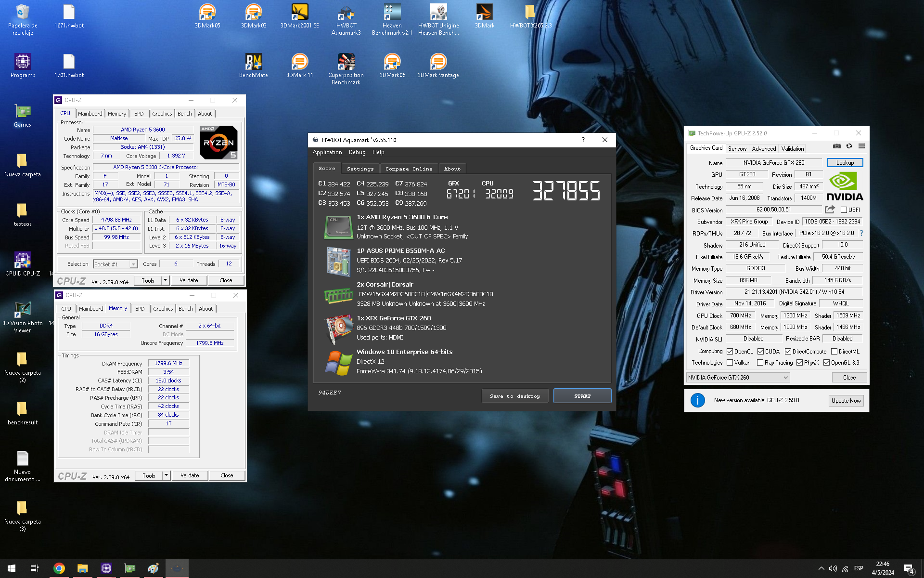The height and width of the screenshot is (578, 924).
Task: Open the Bench tab in lower CPU-Z window
Action: coord(186,309)
